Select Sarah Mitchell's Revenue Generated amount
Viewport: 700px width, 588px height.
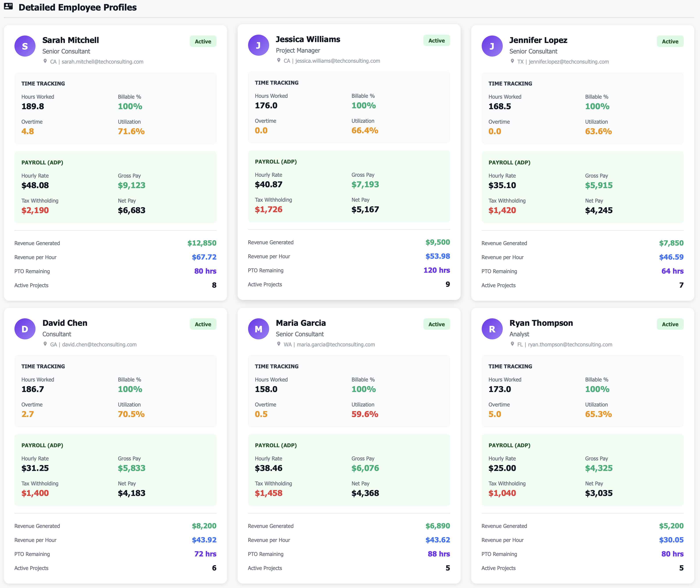click(x=201, y=243)
